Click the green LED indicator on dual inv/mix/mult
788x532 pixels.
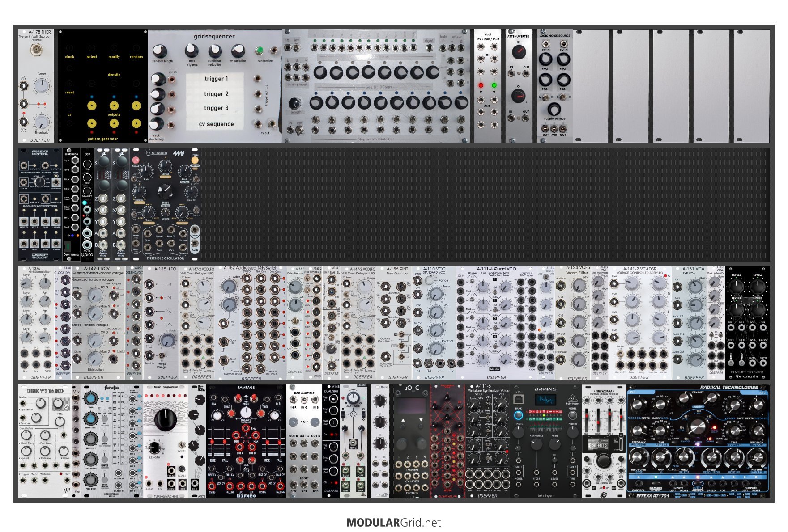494,85
